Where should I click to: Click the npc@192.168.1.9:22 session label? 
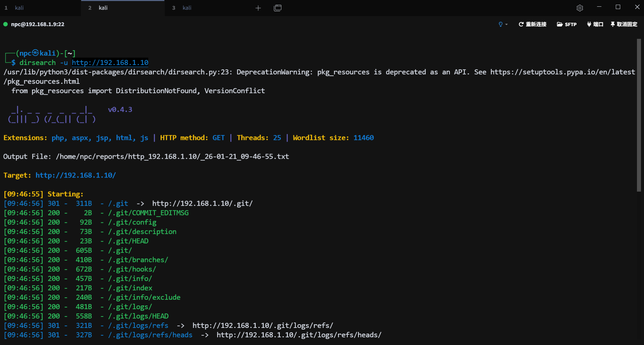pos(38,24)
